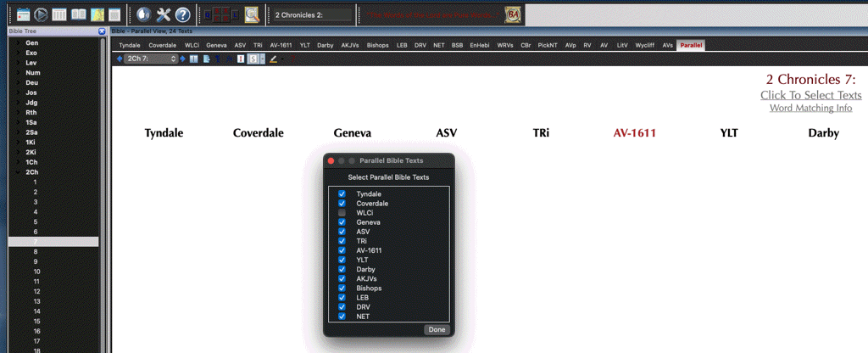Image resolution: width=868 pixels, height=353 pixels.
Task: Click the 'Words of the Lord' red banner
Action: [x=431, y=15]
